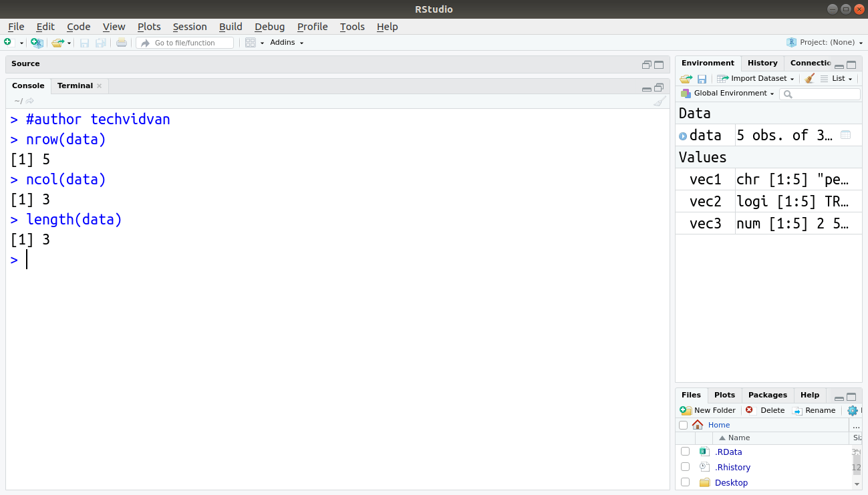The image size is (868, 495).
Task: Navigate to Home in the Files pane
Action: 719,425
